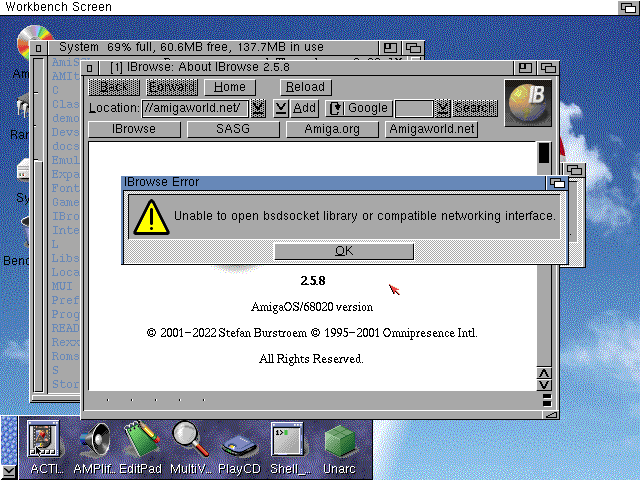The image size is (640, 480).
Task: Click the IBrowse window close gadget
Action: [89, 68]
